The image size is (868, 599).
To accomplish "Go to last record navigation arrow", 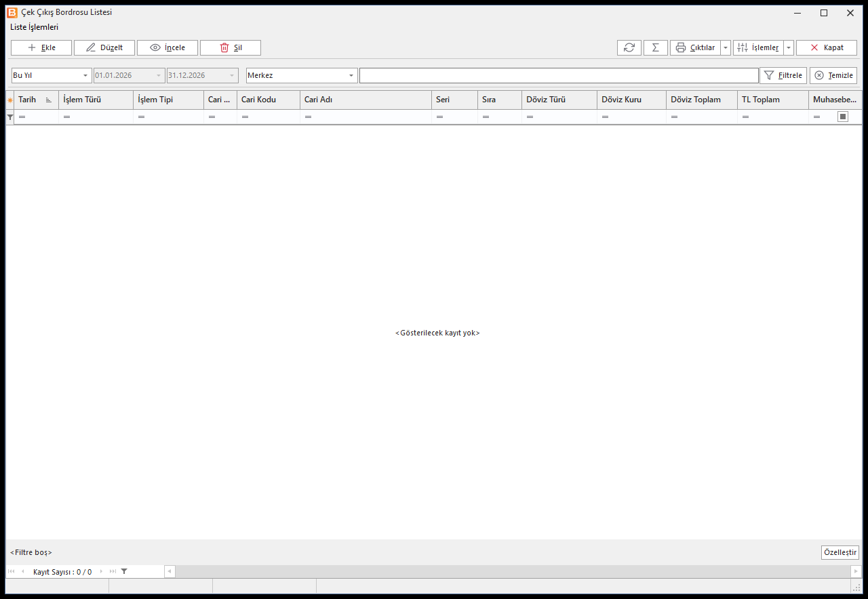I will click(113, 572).
